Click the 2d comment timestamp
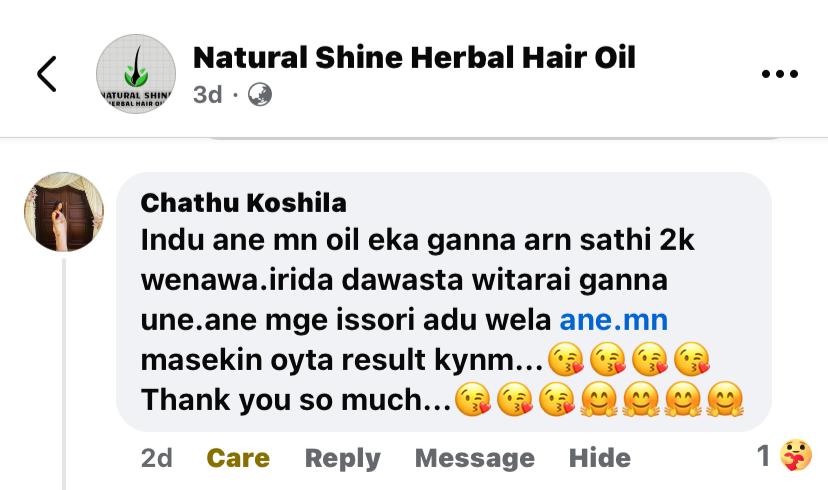Viewport: 828px width, 490px height. [157, 458]
